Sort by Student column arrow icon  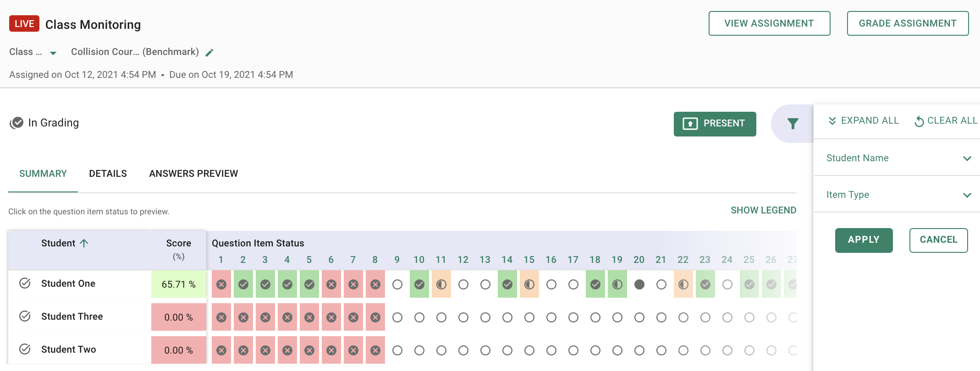[x=84, y=243]
